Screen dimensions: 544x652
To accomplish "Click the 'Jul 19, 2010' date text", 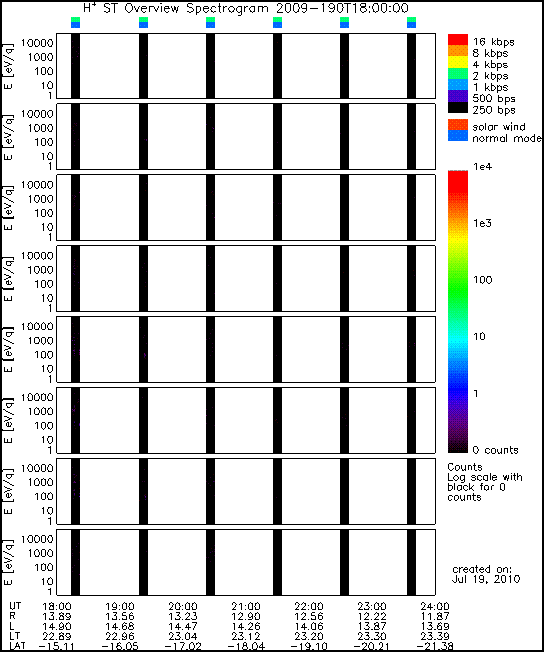I will click(486, 579).
